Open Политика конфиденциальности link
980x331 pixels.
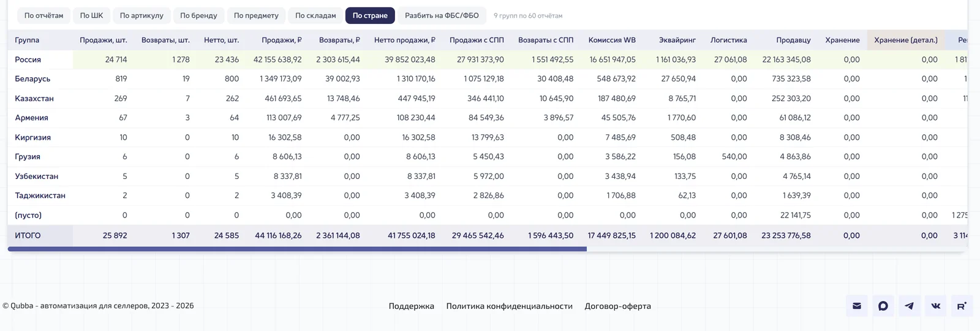pos(510,306)
